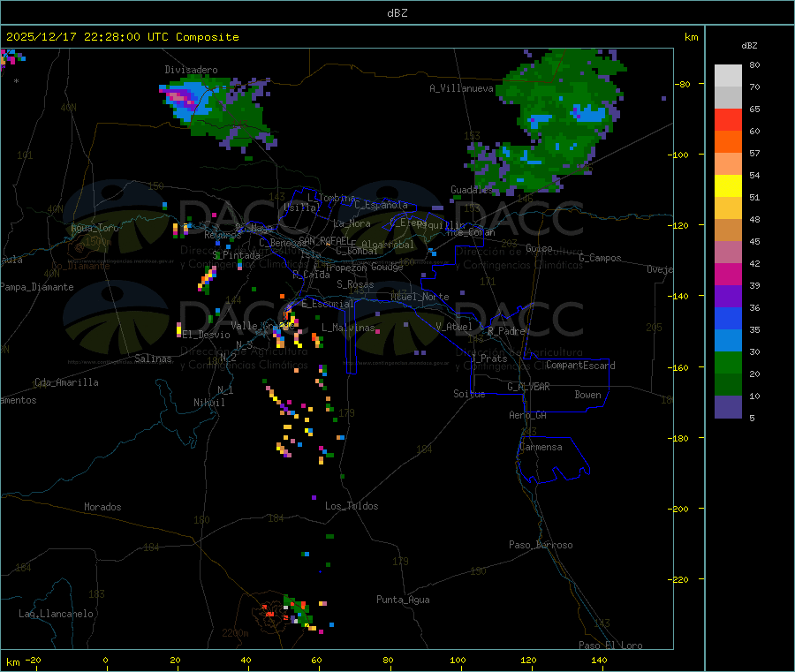Click the dBZ legend heading
Screen dimensions: 795x672
coord(749,46)
